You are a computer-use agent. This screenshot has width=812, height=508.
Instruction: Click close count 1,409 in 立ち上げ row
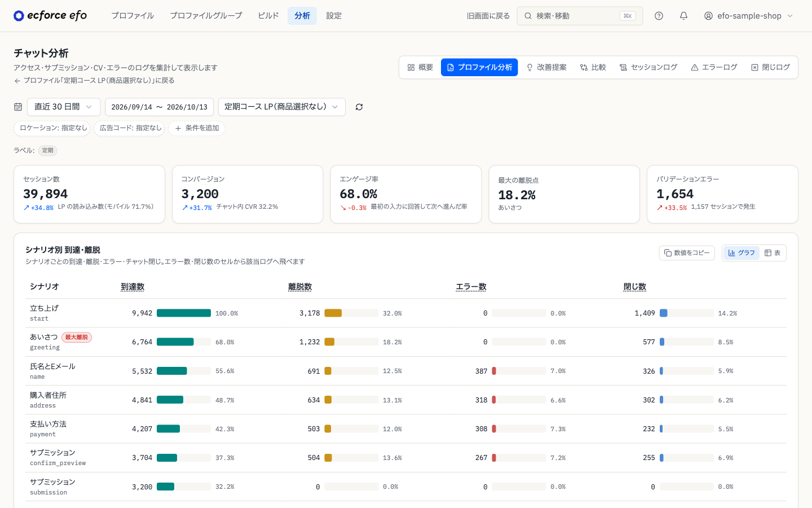(x=645, y=313)
